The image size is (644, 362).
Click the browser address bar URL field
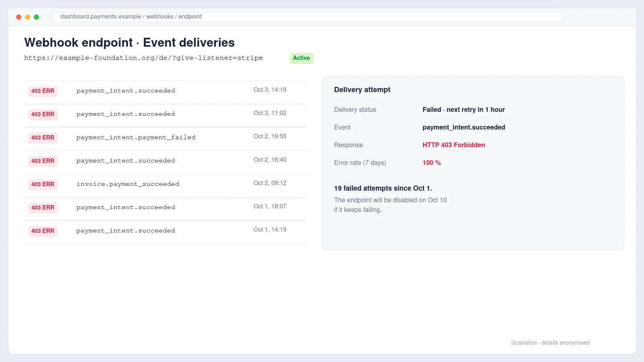point(308,17)
